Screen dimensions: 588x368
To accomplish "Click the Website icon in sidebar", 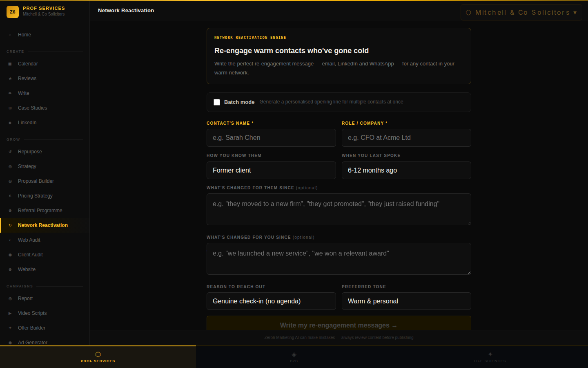I will pyautogui.click(x=10, y=270).
